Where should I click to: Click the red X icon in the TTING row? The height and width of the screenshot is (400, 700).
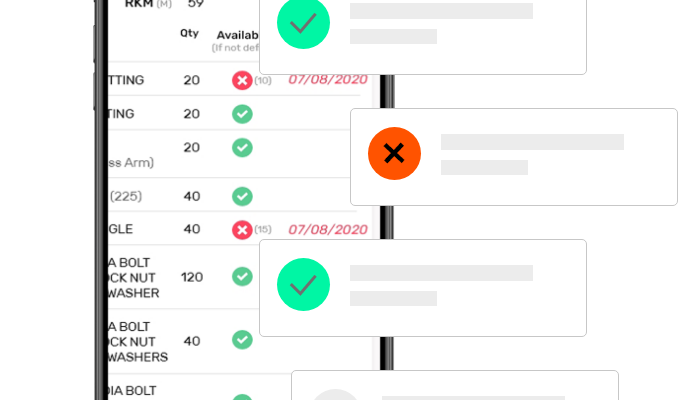pos(242,81)
